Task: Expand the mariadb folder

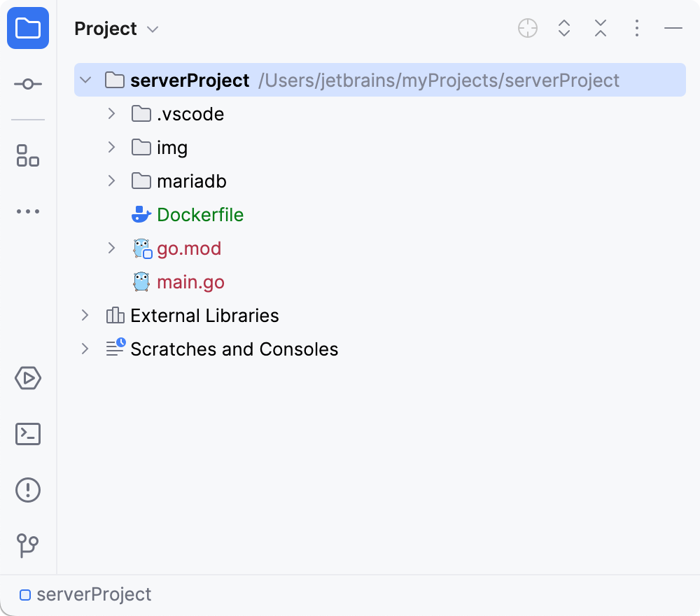Action: (x=111, y=181)
